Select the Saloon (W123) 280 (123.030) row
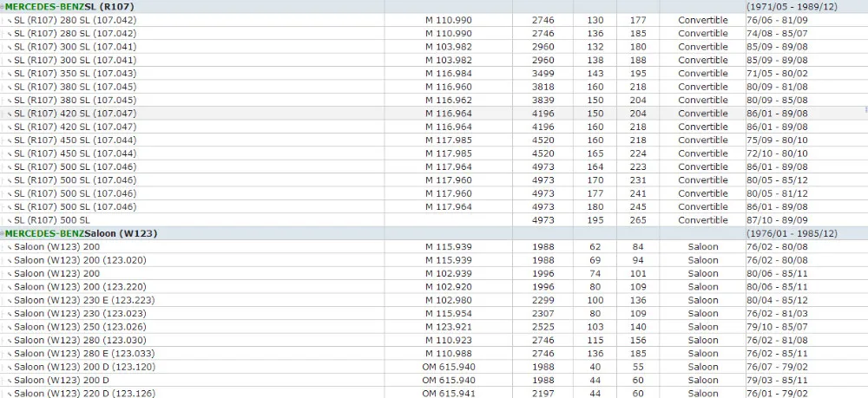 click(x=434, y=340)
